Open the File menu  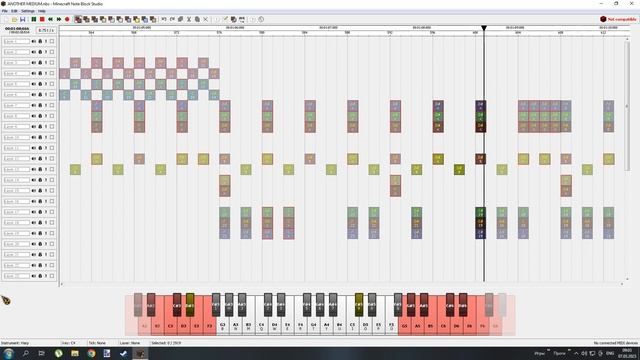tap(4, 11)
